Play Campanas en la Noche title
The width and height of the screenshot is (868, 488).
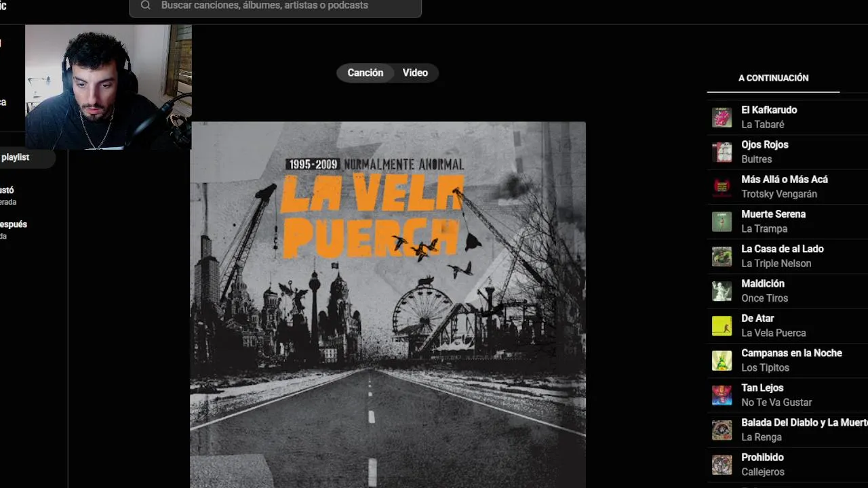click(791, 353)
